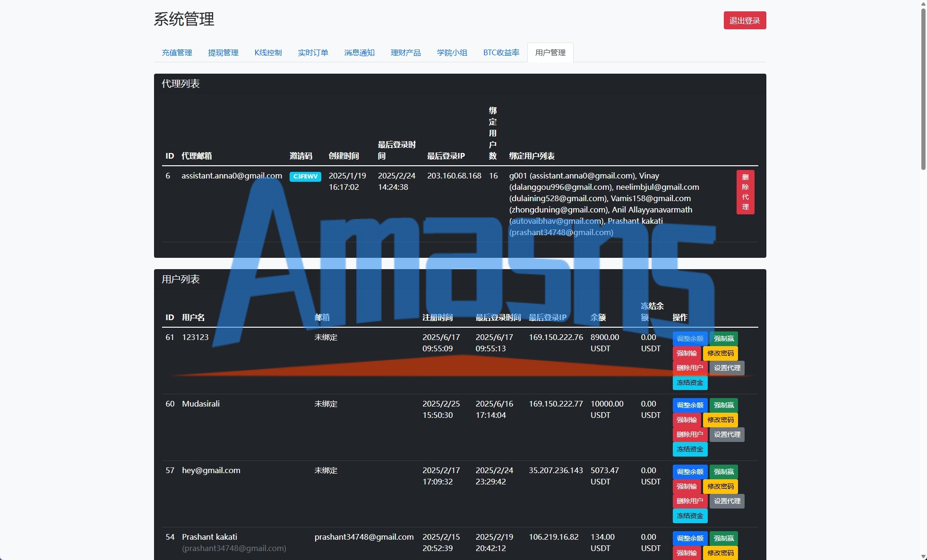
Task: Click IP 169.150.222.77
Action: (556, 404)
